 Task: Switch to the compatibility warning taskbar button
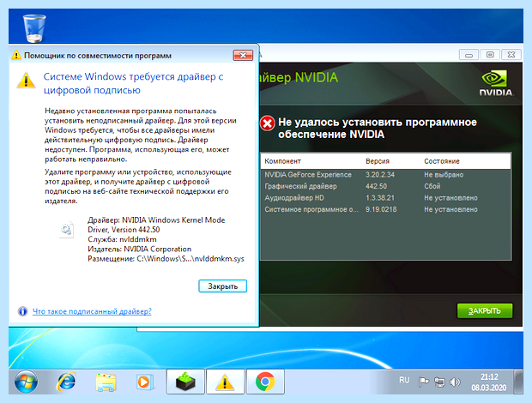coord(225,382)
